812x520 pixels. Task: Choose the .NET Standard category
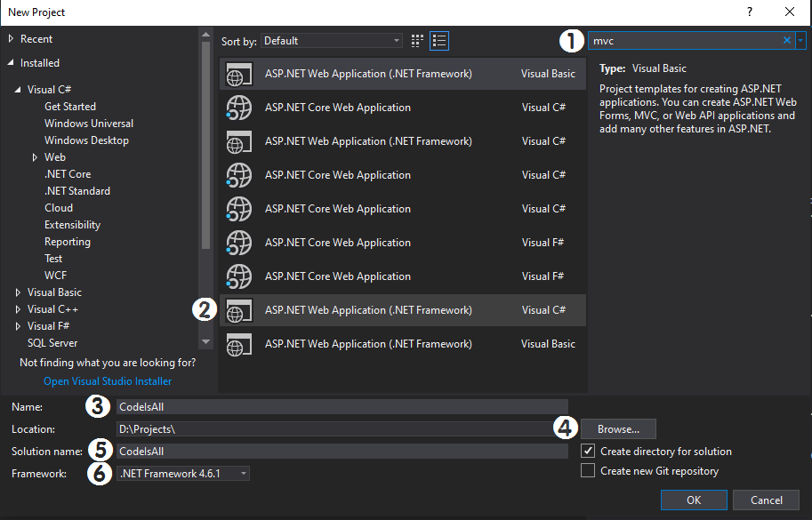pyautogui.click(x=77, y=191)
